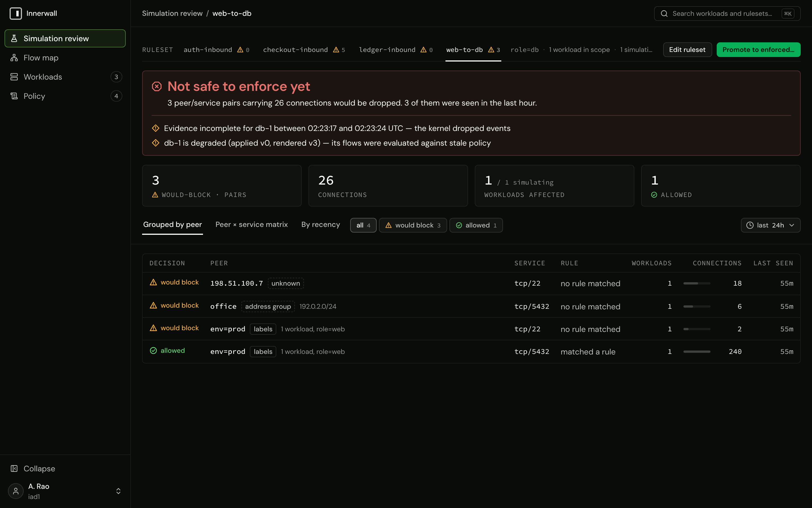Viewport: 812px width, 508px height.
Task: Click the would-block pairs warning icon
Action: click(x=155, y=195)
